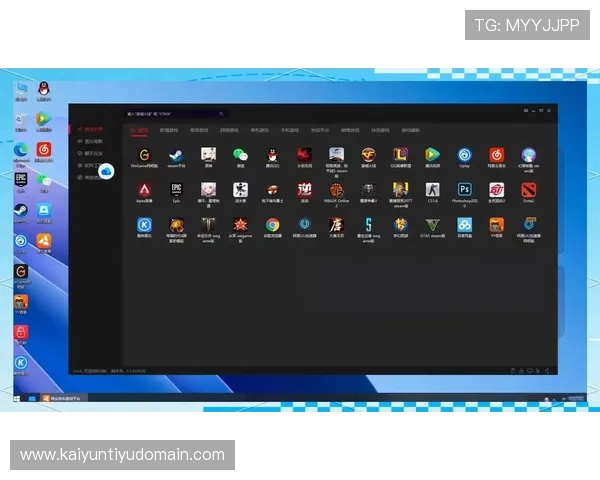
Task: Switch to the 网络游戏 category tab
Action: click(x=229, y=130)
